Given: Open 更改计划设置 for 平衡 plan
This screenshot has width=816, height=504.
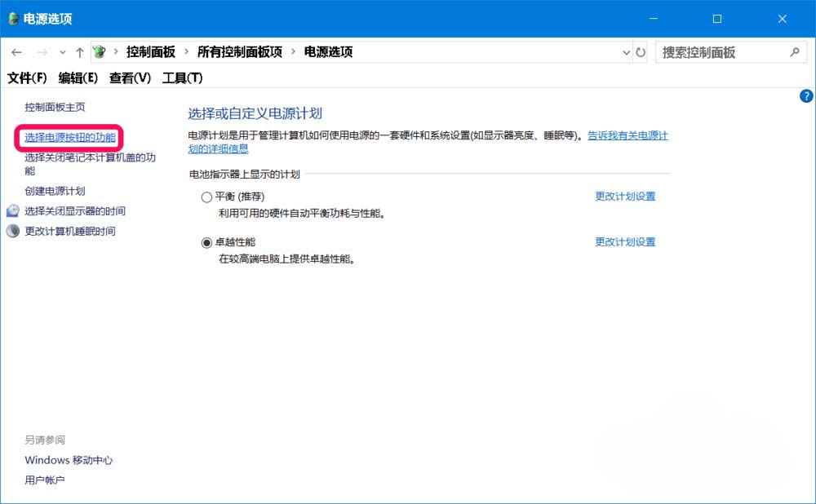Looking at the screenshot, I should point(625,196).
